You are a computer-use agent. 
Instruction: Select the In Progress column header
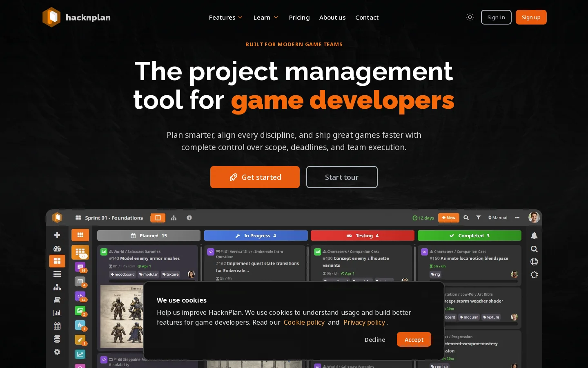256,236
